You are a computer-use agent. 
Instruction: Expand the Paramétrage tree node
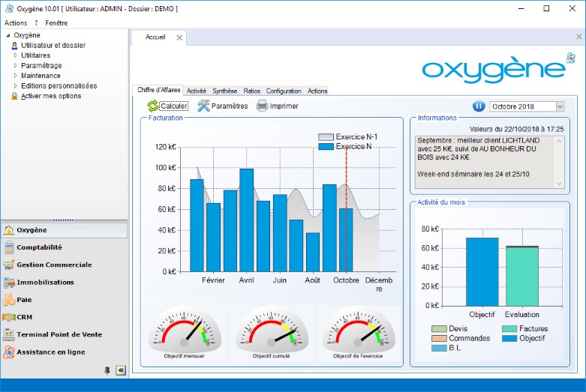[15, 65]
